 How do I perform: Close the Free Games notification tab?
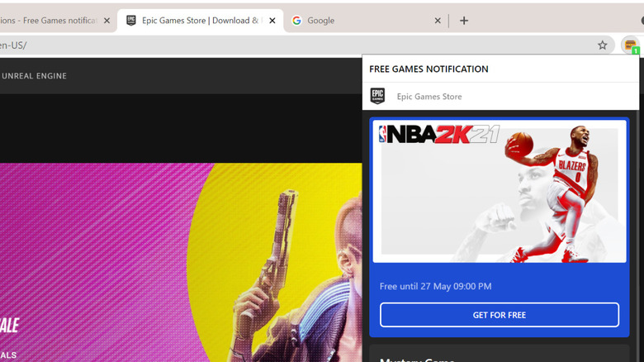[x=107, y=21]
